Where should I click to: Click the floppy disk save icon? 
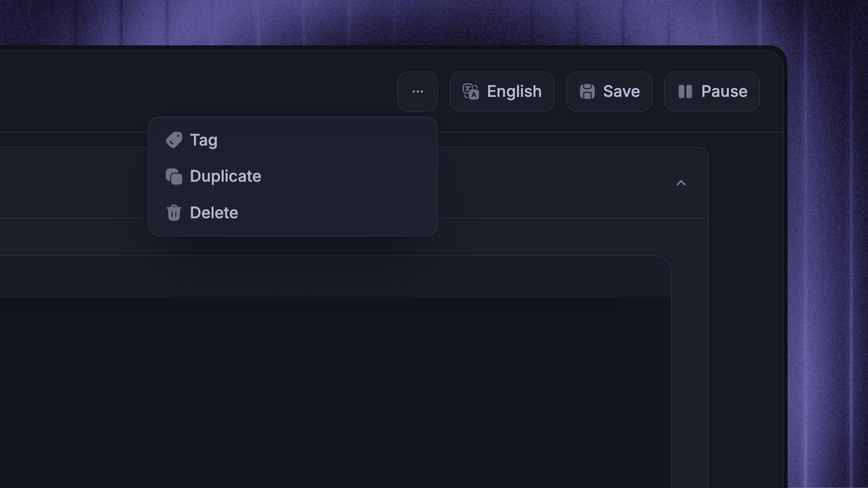(587, 92)
